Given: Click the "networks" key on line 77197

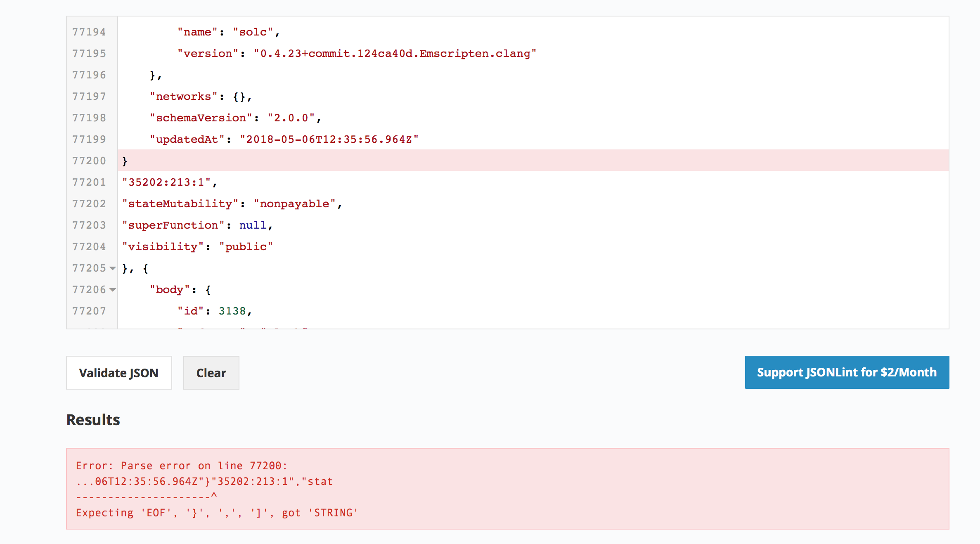Looking at the screenshot, I should click(183, 96).
